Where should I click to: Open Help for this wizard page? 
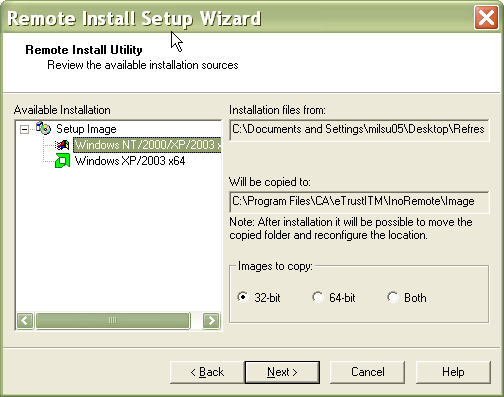pos(453,372)
